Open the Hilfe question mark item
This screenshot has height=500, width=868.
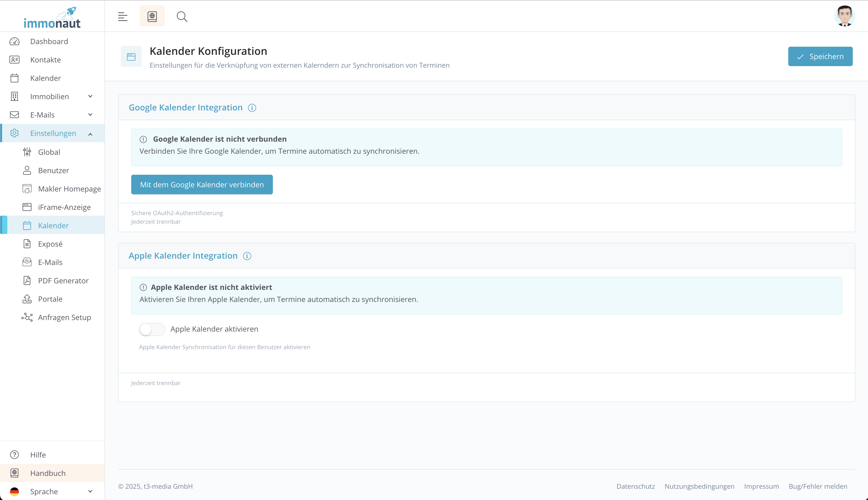click(x=38, y=454)
